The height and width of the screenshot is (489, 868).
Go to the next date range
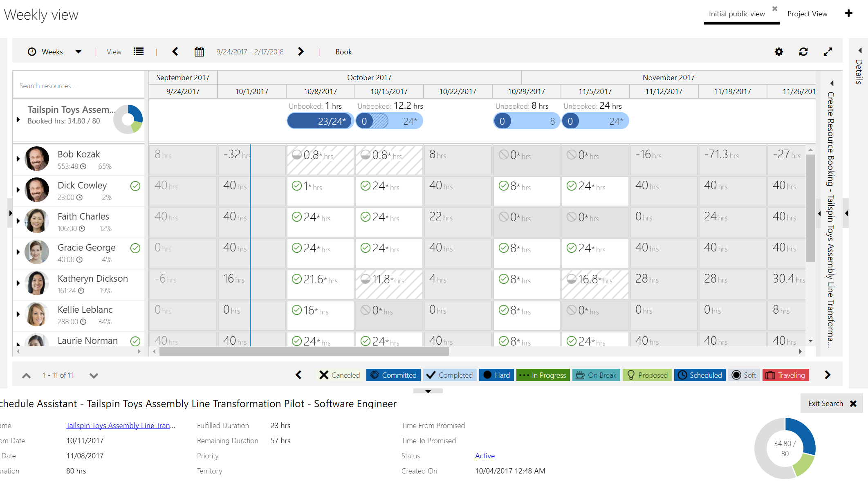click(x=301, y=52)
